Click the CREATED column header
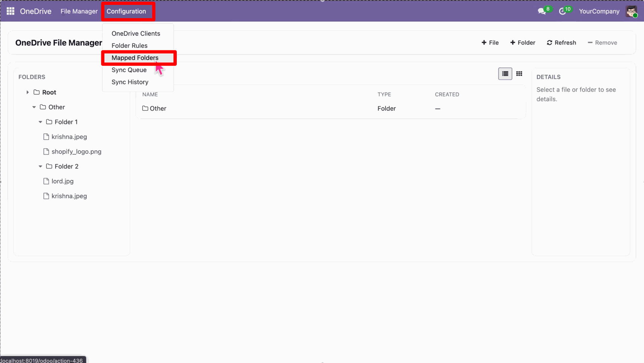The image size is (644, 363). 447,95
